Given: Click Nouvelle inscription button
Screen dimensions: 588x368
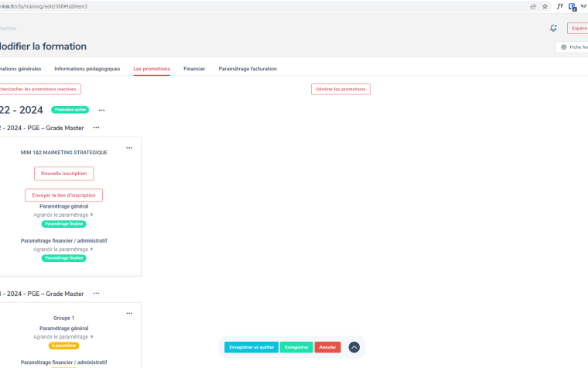Looking at the screenshot, I should point(63,174).
